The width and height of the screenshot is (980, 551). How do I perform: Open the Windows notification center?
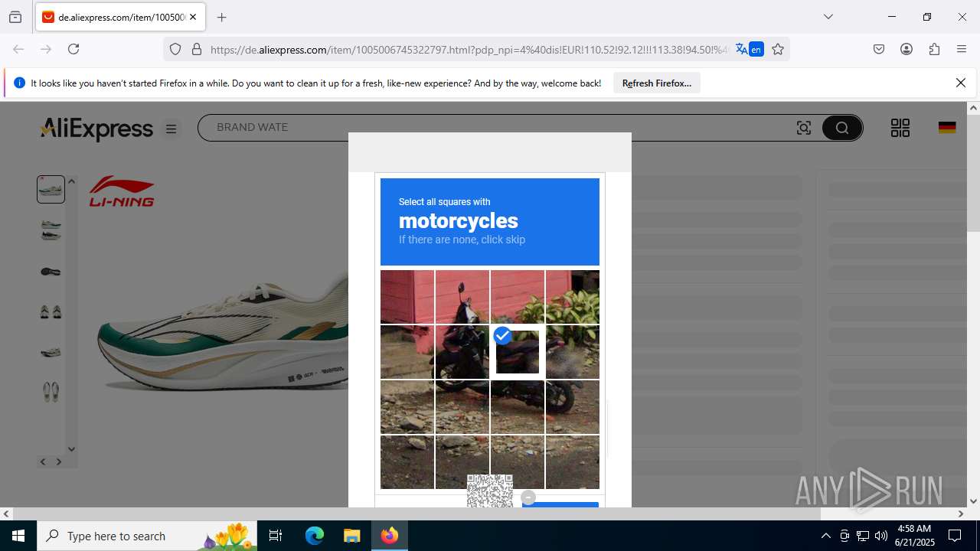(955, 536)
